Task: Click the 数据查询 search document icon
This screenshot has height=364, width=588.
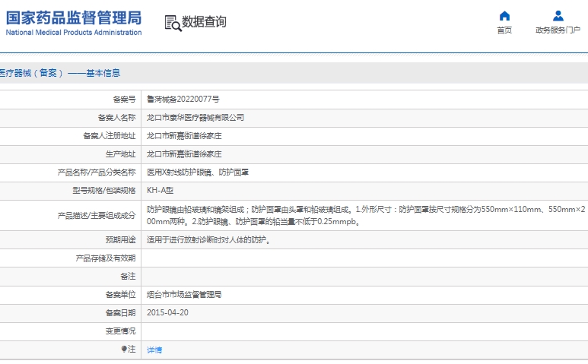Action: click(x=173, y=23)
